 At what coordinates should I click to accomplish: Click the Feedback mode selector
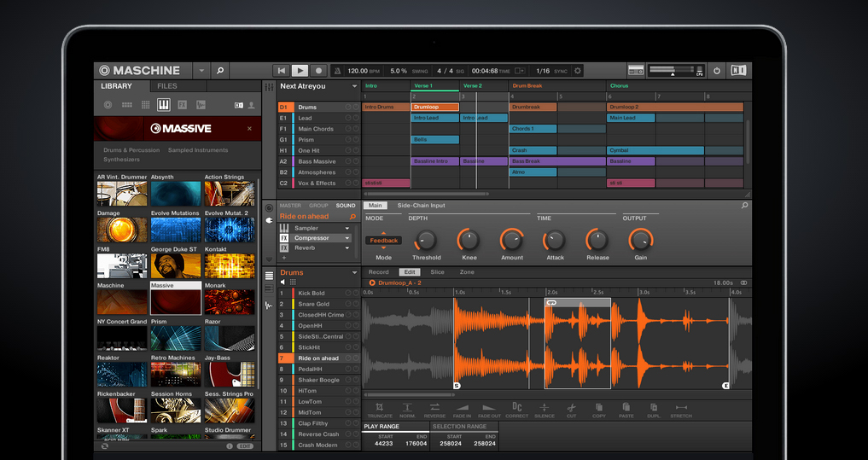pyautogui.click(x=383, y=240)
